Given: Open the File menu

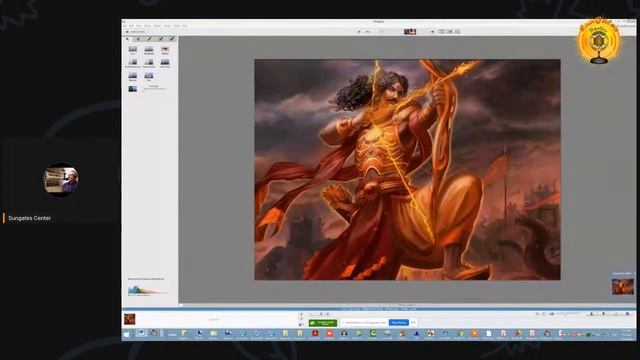Looking at the screenshot, I should tap(125, 26).
